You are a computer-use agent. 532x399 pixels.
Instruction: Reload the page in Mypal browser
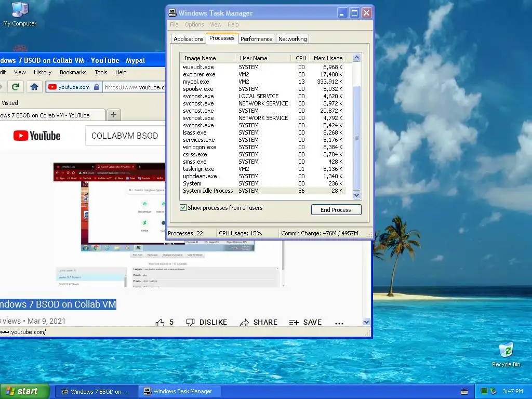[x=15, y=87]
